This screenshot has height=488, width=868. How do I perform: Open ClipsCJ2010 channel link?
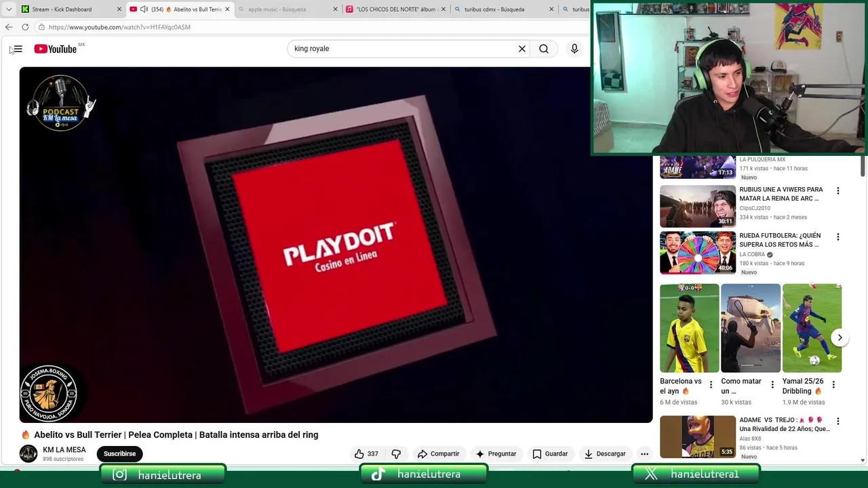click(755, 208)
